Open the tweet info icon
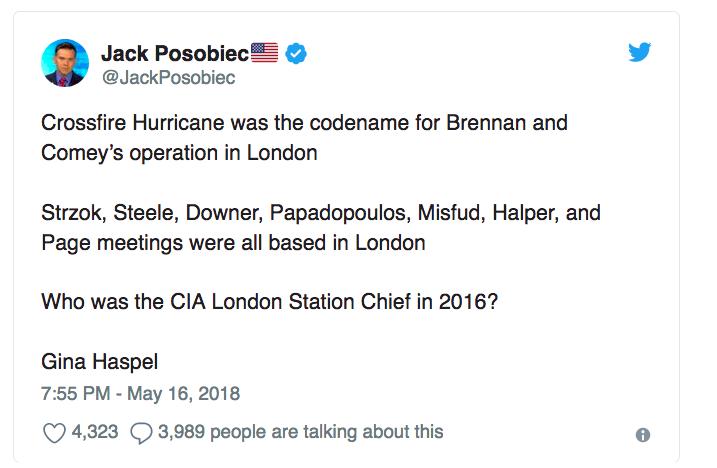Screen dimensions: 717x468 point(643,435)
